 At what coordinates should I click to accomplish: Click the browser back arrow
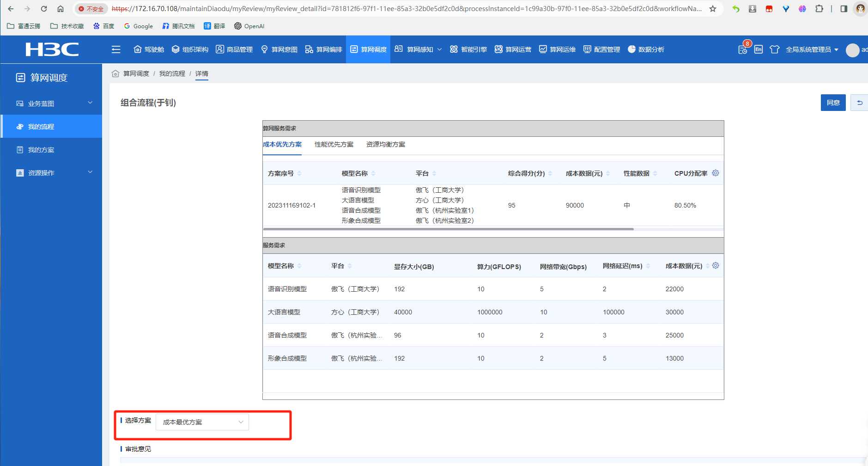coord(11,9)
